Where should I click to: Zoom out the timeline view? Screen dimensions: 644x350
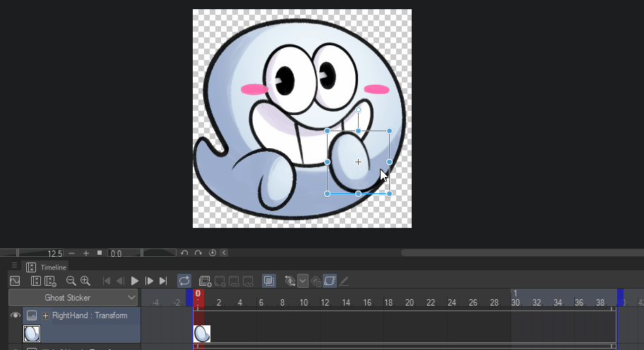coord(71,281)
